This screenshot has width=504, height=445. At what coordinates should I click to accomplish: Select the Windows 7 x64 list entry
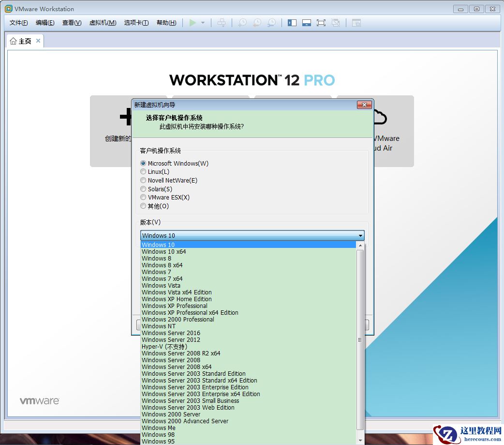pyautogui.click(x=162, y=278)
